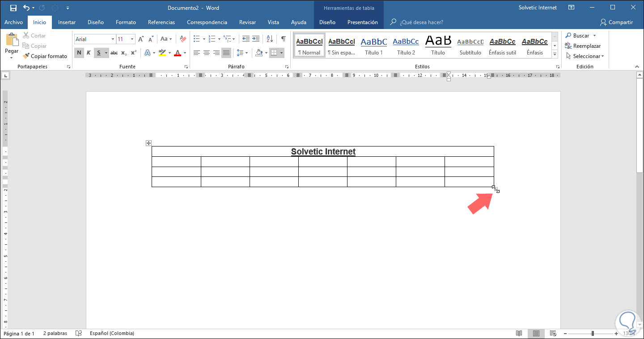Open the shading color dropdown
This screenshot has height=339, width=644.
click(x=266, y=53)
